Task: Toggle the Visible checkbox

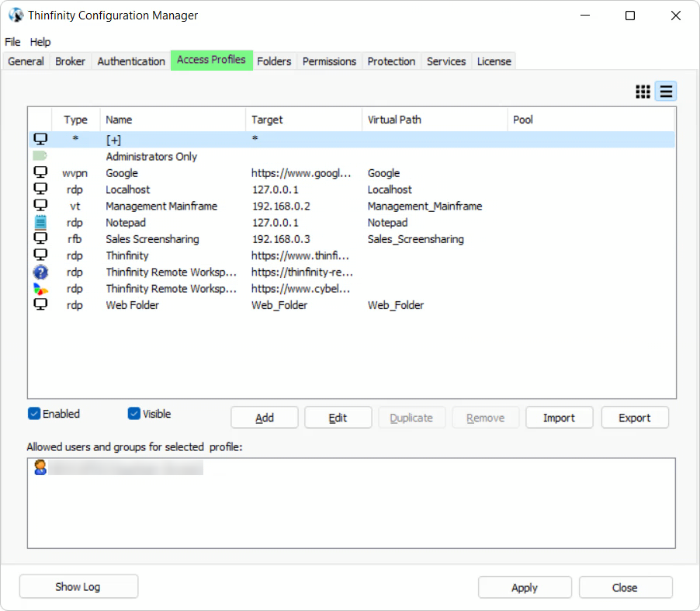Action: 134,414
